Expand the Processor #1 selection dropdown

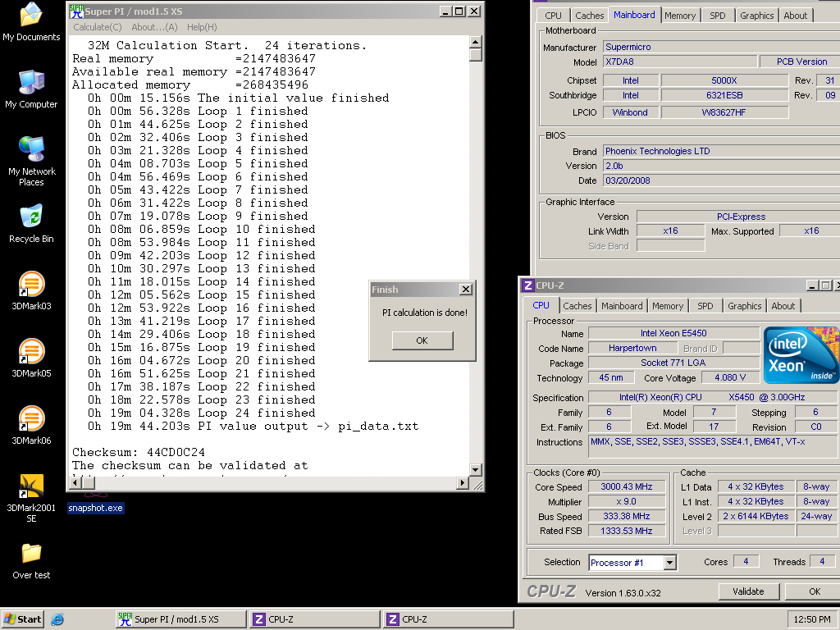(x=669, y=563)
